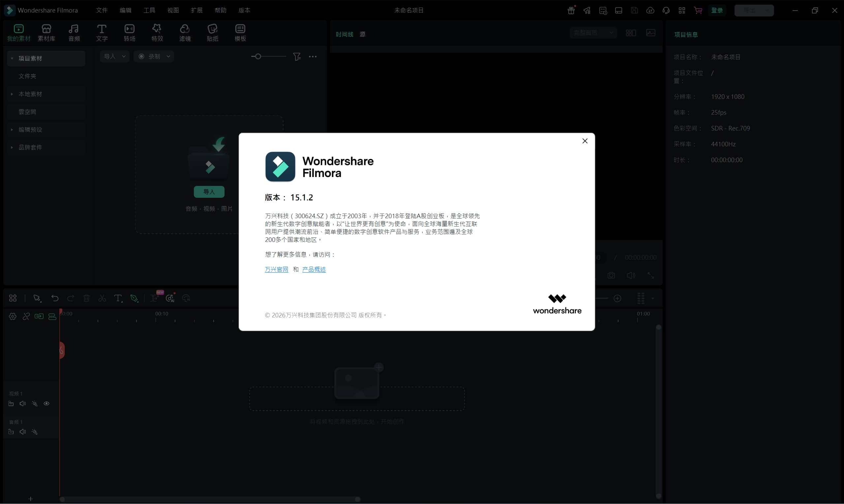This screenshot has width=844, height=504.
Task: Open the Stickers (贴纸) panel
Action: 212,33
